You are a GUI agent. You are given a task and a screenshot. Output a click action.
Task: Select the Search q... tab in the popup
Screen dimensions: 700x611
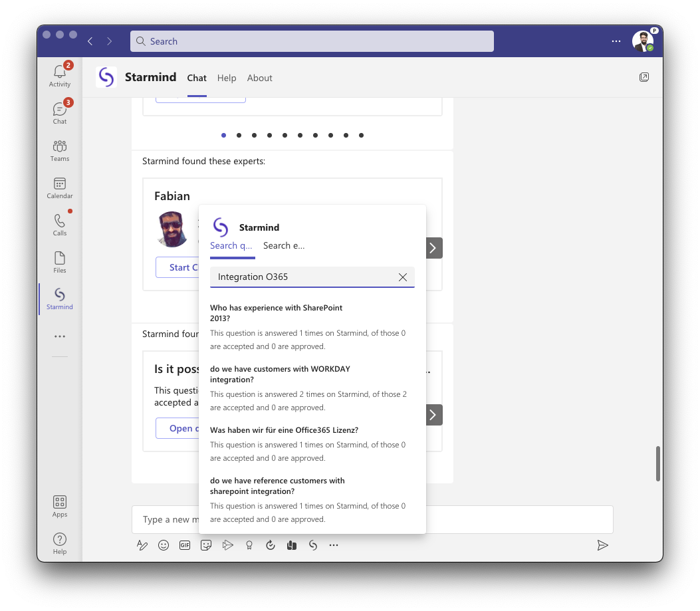pos(231,245)
